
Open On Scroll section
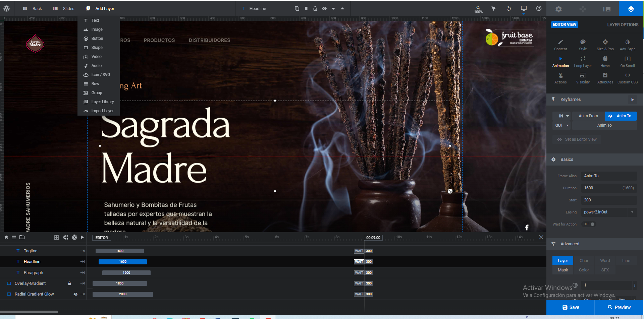(x=628, y=62)
